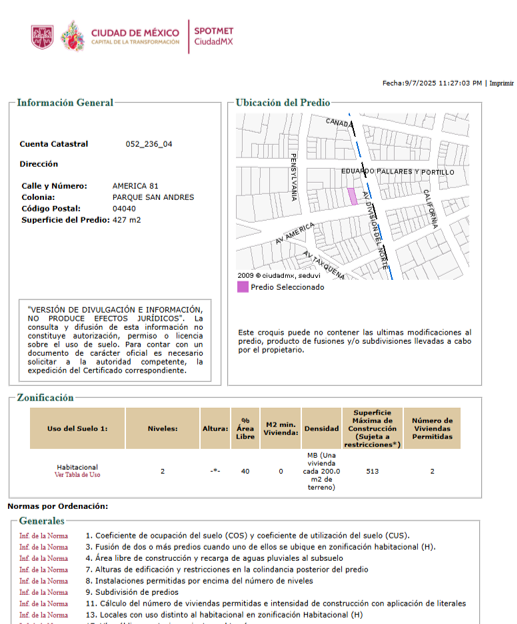The image size is (517, 624).
Task: Click the density cell 'MB (Una vivienda cada 200.0 m2...)'
Action: pyautogui.click(x=322, y=471)
